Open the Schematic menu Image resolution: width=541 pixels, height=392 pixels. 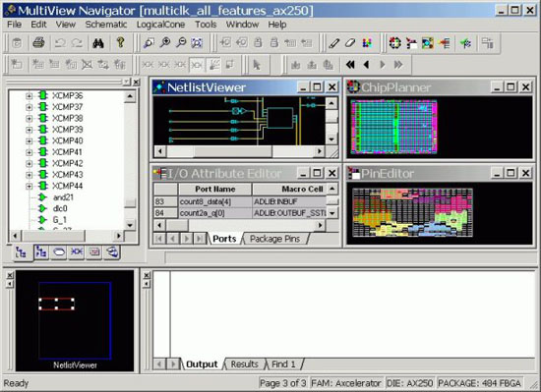click(x=106, y=25)
